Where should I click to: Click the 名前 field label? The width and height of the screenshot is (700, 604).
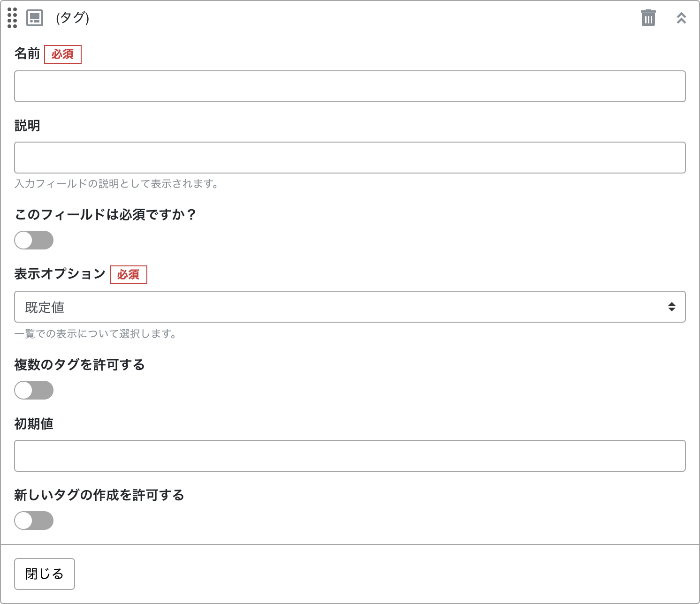tap(27, 54)
